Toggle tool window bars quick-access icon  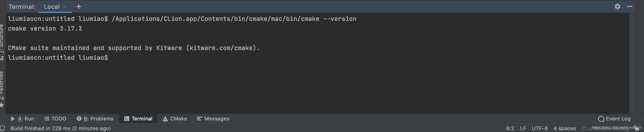pyautogui.click(x=2, y=128)
